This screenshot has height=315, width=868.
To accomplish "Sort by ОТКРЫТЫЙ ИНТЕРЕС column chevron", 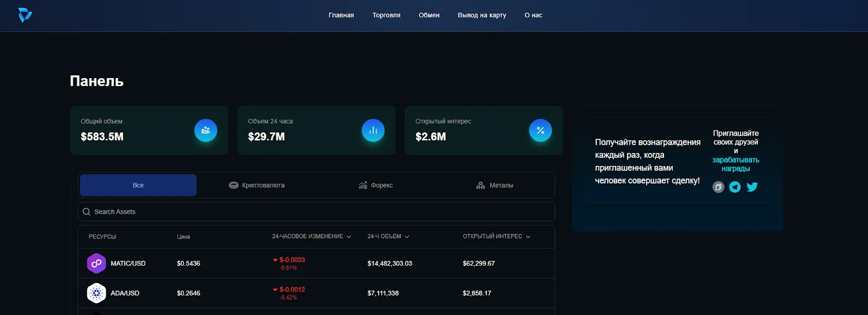I will [528, 237].
